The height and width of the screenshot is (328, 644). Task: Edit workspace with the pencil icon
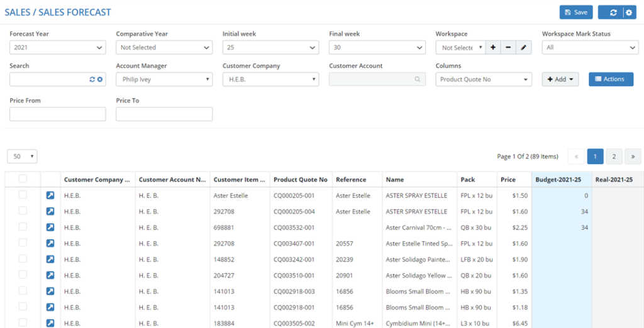[x=523, y=48]
